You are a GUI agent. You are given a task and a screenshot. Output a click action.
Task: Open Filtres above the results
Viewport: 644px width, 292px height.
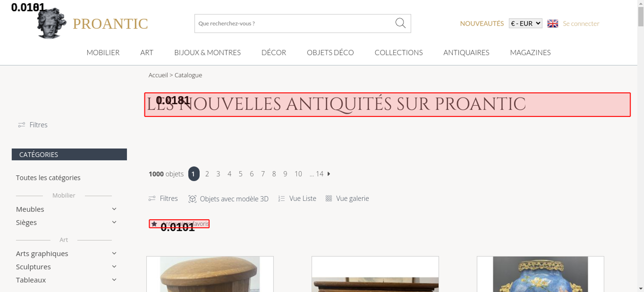coord(163,198)
